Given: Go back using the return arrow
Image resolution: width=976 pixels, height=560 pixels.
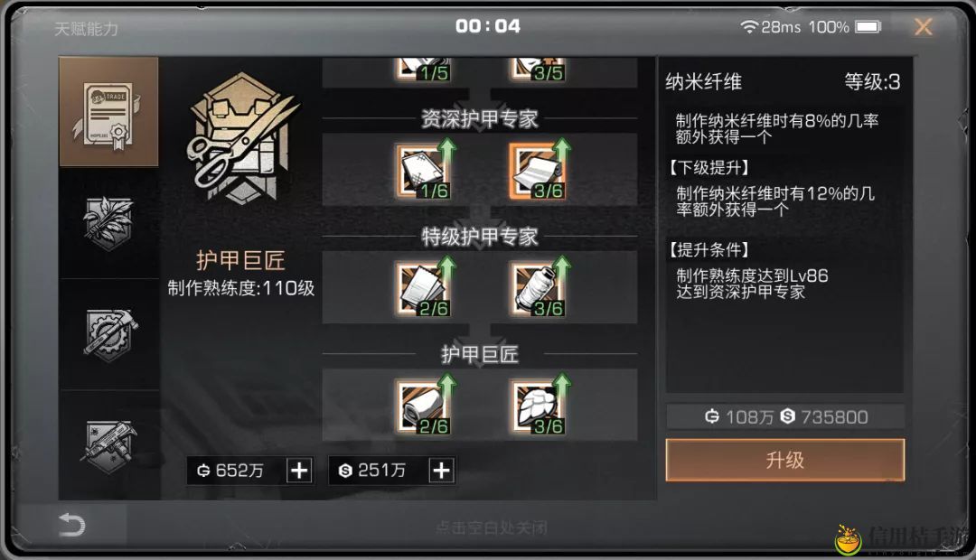Looking at the screenshot, I should click(x=71, y=525).
